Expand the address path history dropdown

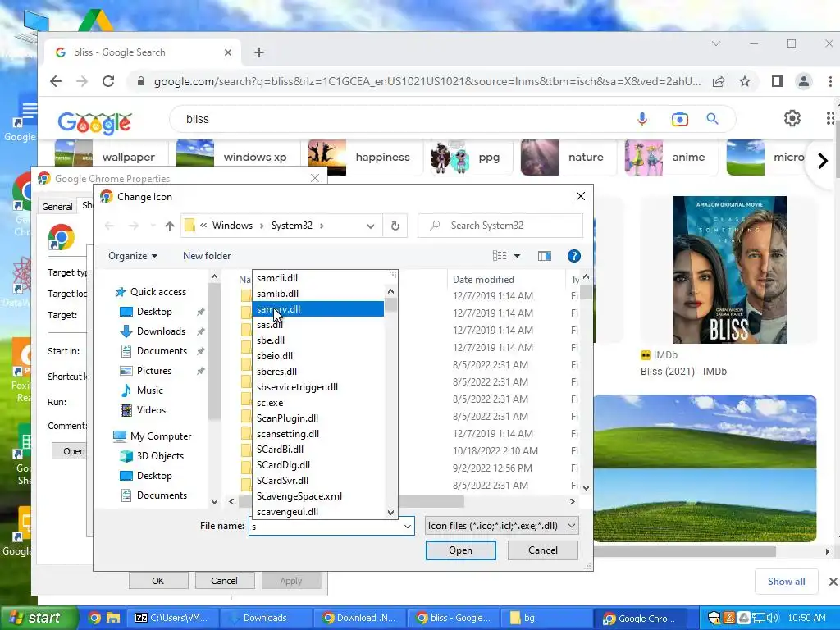tap(370, 226)
